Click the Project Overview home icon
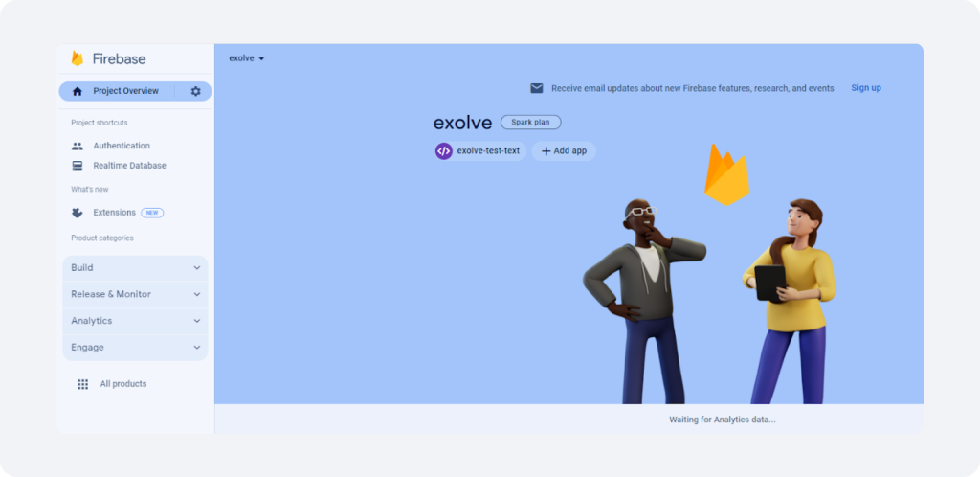980x477 pixels. tap(78, 91)
